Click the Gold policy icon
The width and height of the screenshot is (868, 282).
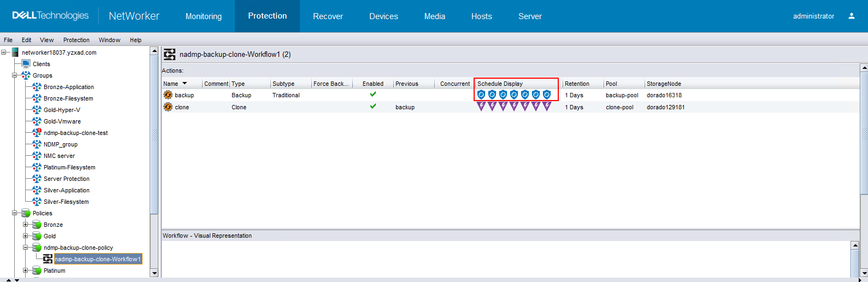37,236
